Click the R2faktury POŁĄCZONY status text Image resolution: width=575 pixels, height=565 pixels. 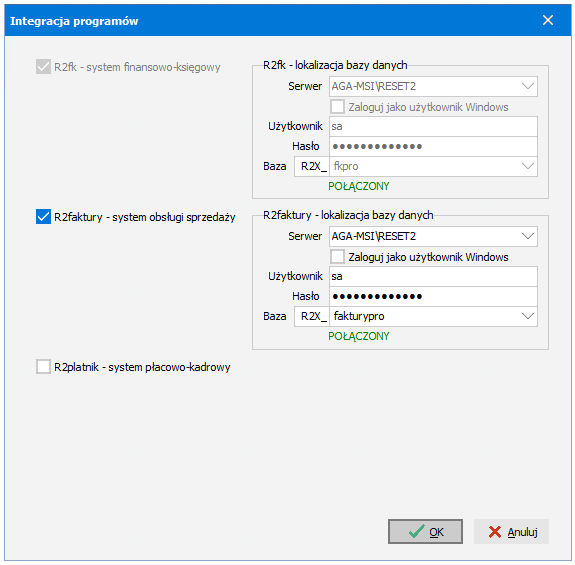point(359,336)
